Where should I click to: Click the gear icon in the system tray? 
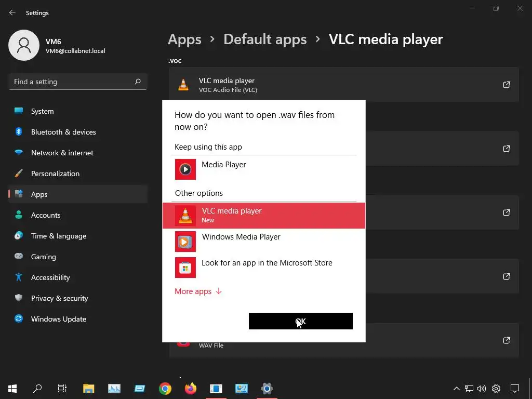496,389
